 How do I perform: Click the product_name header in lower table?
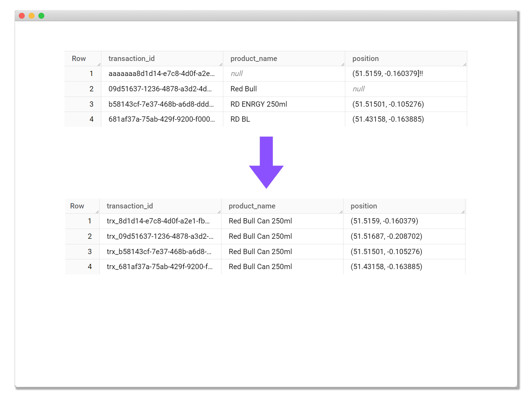coord(282,206)
